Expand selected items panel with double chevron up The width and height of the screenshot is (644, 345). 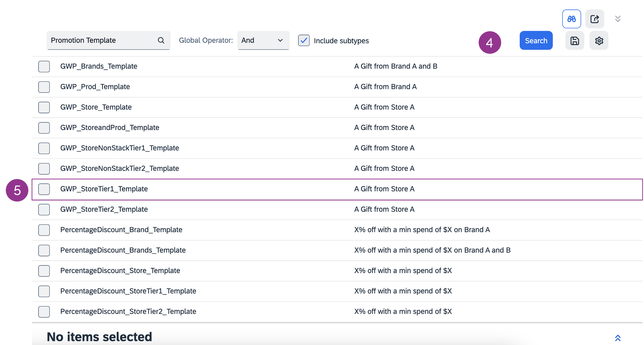pos(617,338)
